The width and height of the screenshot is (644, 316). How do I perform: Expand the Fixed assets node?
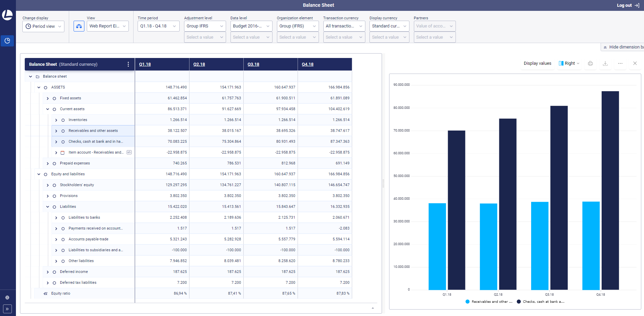[47, 98]
